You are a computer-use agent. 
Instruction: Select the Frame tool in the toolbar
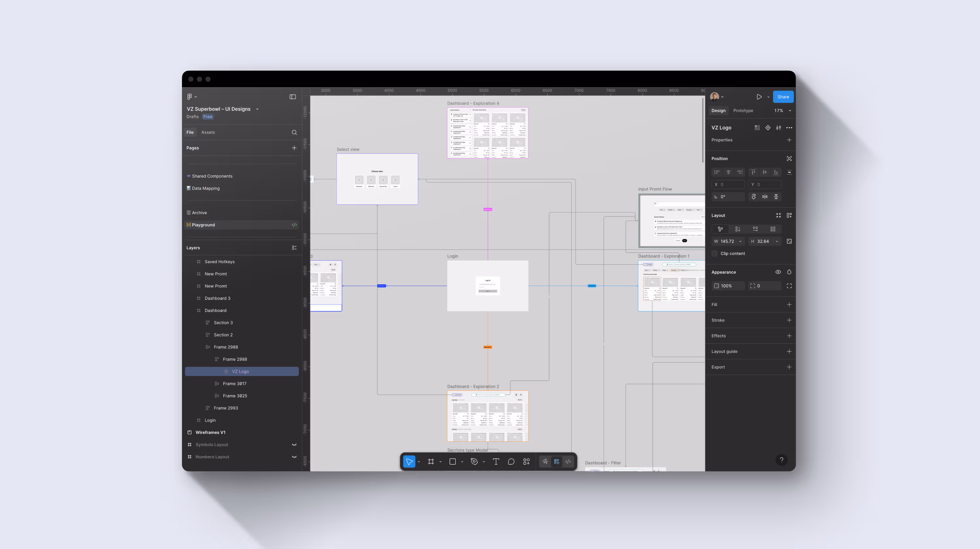coord(431,461)
